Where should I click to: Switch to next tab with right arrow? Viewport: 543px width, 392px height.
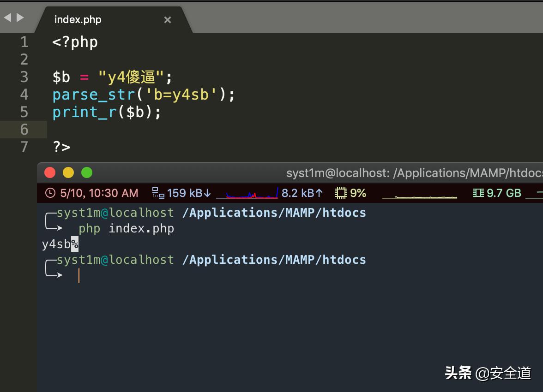pyautogui.click(x=20, y=18)
